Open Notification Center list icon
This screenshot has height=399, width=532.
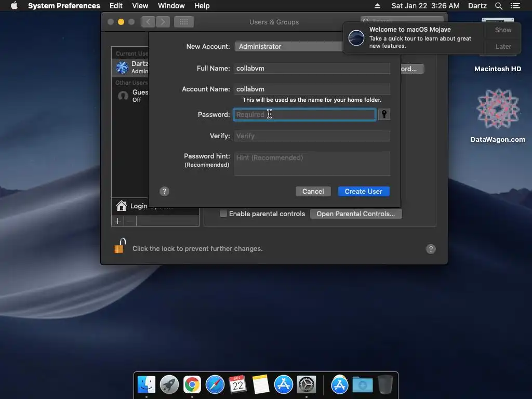(515, 6)
